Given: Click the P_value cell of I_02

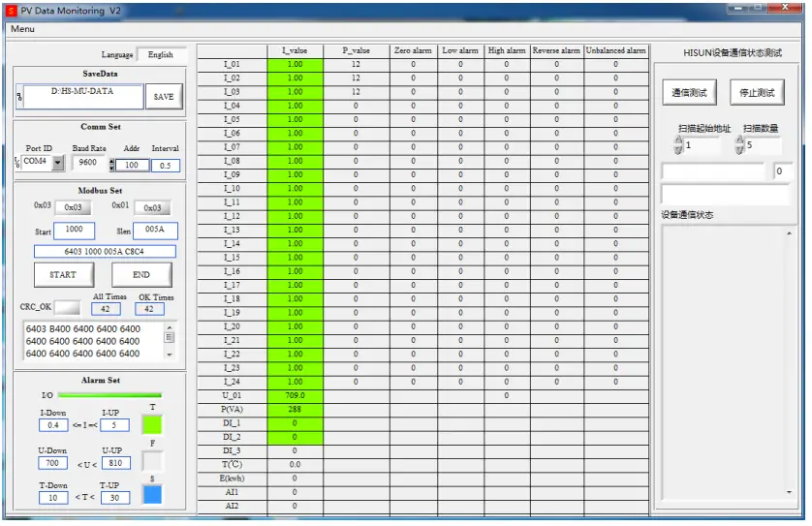Looking at the screenshot, I should tap(357, 78).
